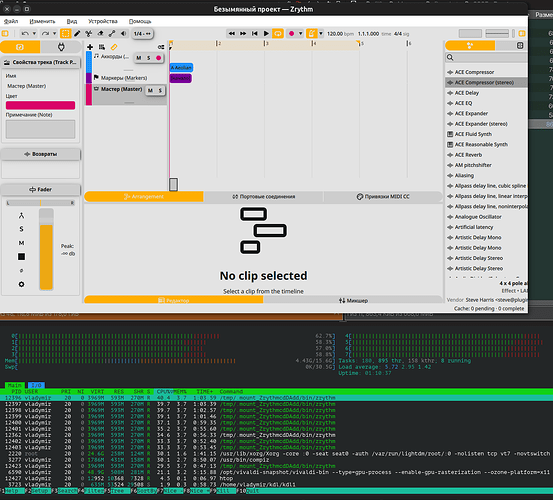553x500 pixels.
Task: Switch to the Микшер tab
Action: point(353,300)
